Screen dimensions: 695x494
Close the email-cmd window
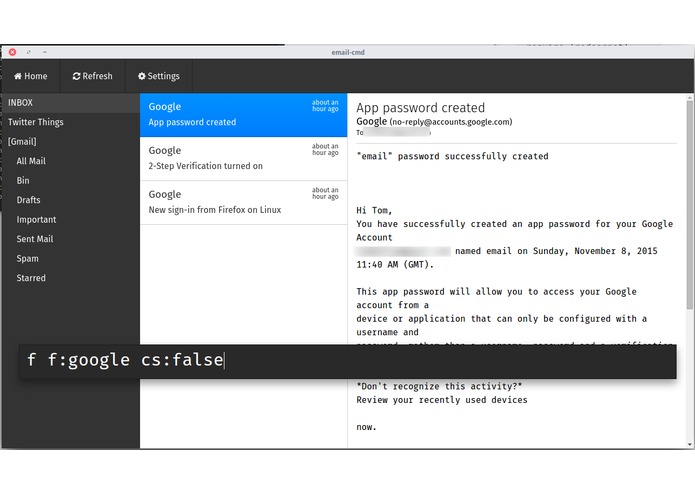point(12,52)
